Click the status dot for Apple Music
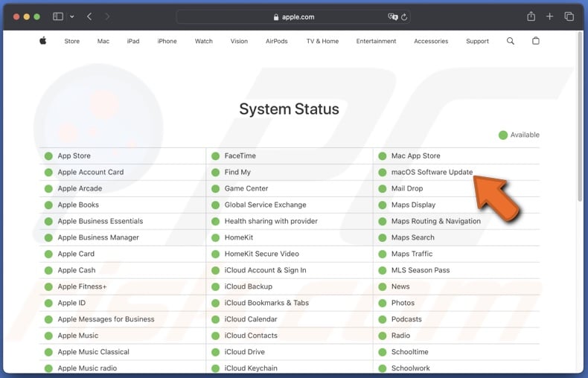The height and width of the screenshot is (378, 588). 48,336
